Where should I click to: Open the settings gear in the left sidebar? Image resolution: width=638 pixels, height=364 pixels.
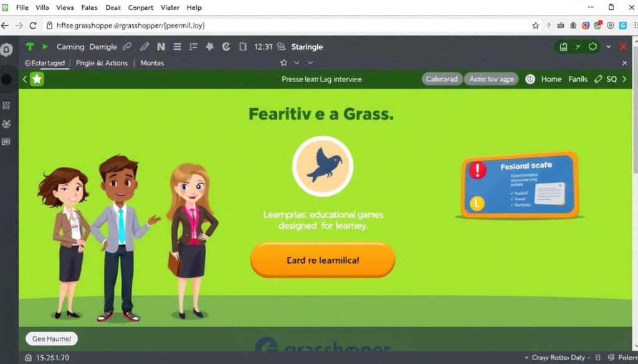pos(7,49)
